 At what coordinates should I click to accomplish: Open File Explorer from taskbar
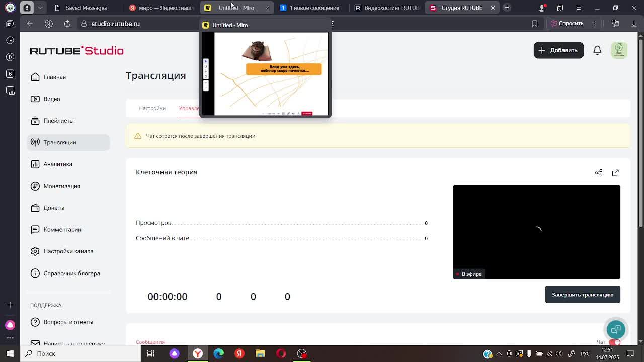click(260, 353)
